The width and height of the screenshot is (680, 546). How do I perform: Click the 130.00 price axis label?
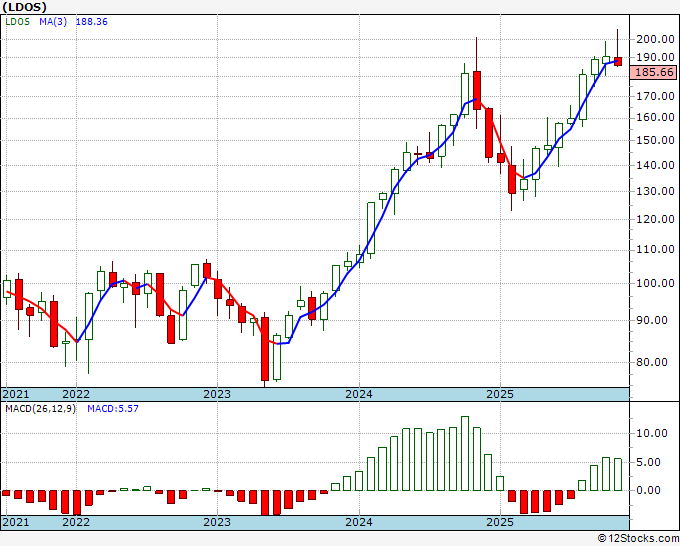click(x=655, y=191)
